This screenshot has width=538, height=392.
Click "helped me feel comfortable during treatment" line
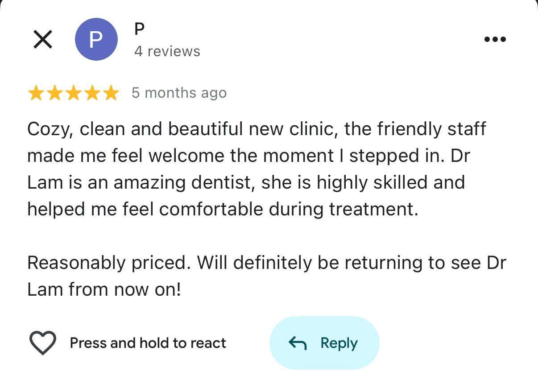pyautogui.click(x=223, y=209)
